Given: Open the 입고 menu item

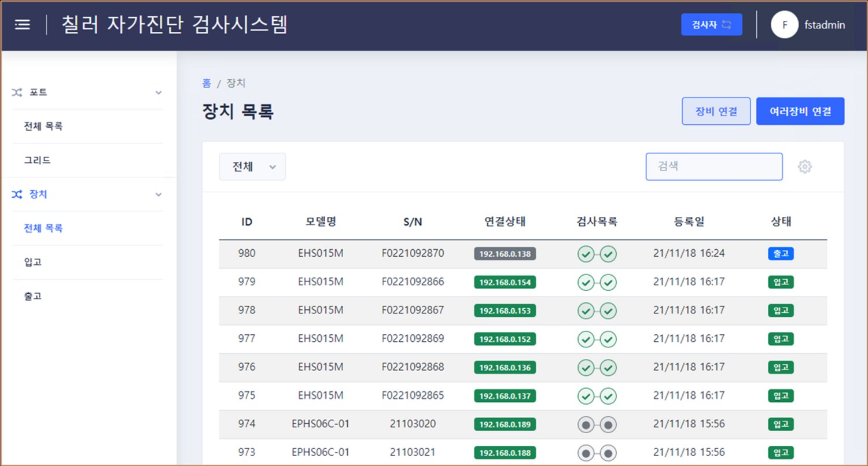Looking at the screenshot, I should (33, 262).
